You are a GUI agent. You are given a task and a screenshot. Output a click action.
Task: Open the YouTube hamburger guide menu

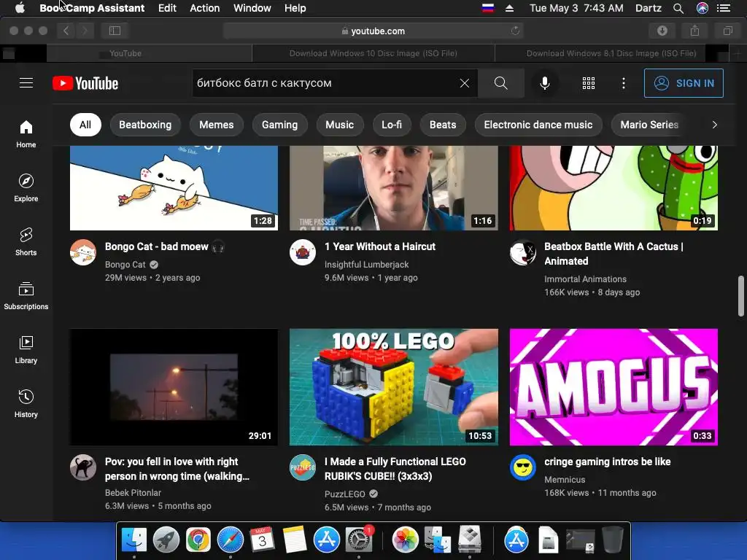pos(26,83)
